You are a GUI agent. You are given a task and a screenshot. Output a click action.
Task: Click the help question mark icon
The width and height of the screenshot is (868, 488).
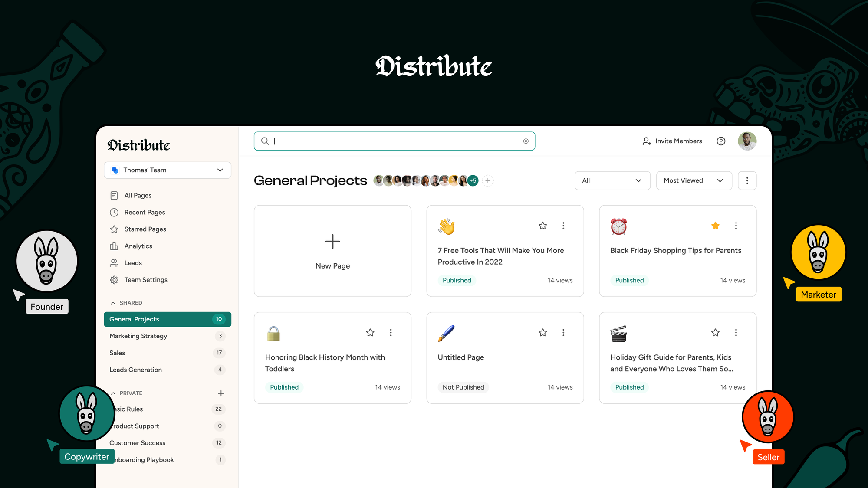(721, 141)
